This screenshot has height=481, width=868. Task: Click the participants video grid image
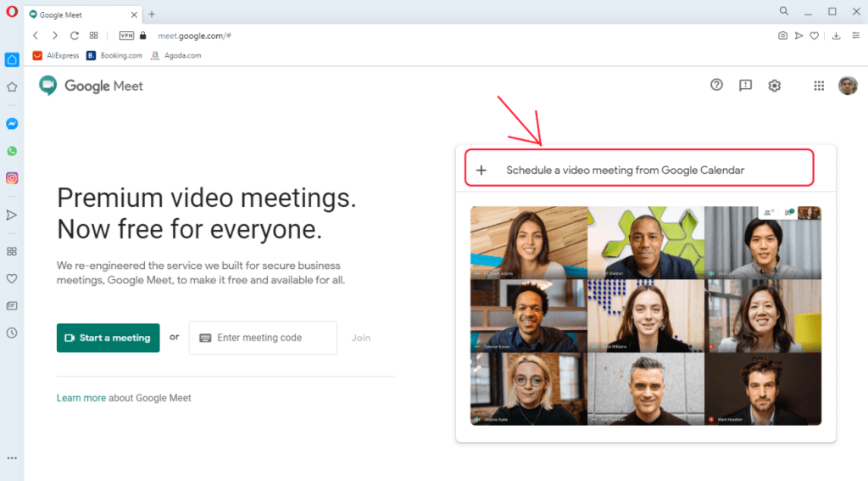tap(645, 316)
